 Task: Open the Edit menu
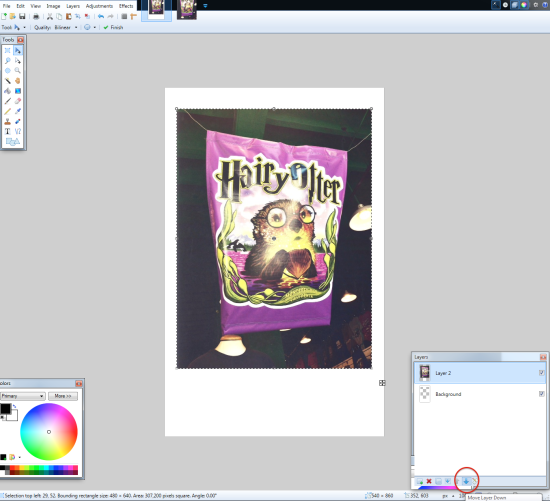click(x=21, y=6)
